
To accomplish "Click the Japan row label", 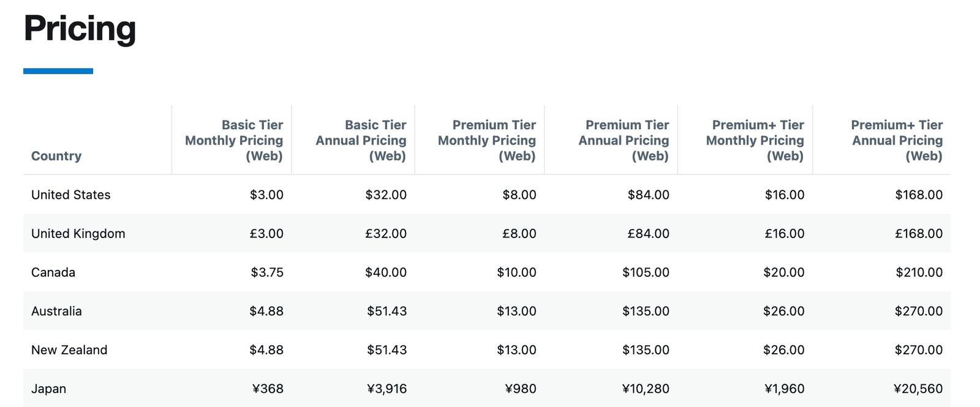I will [x=49, y=389].
